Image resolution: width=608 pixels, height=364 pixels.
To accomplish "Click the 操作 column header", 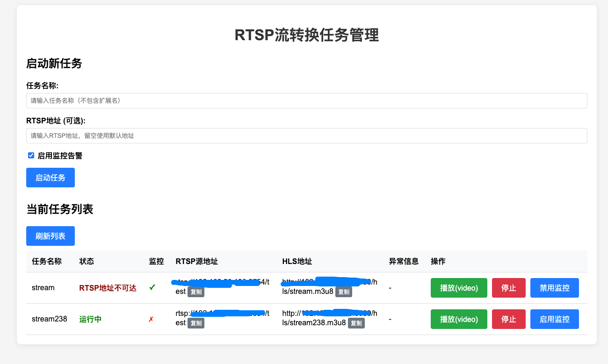I will point(438,261).
